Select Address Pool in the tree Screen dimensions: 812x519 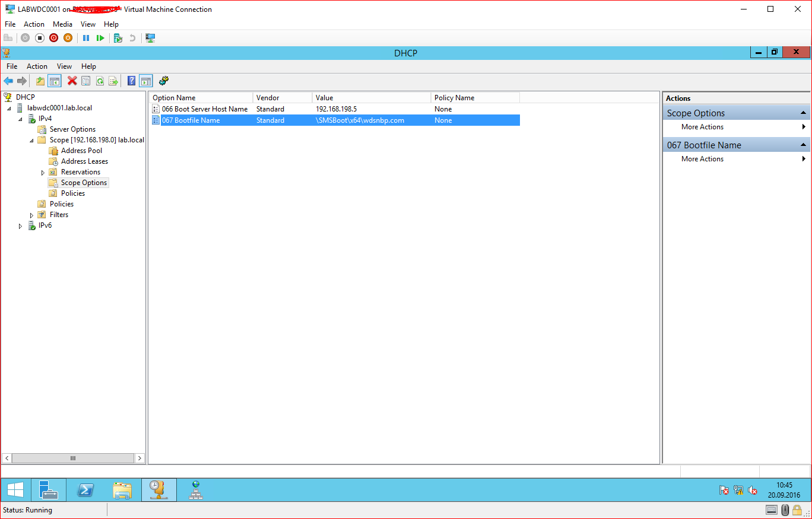pos(81,151)
